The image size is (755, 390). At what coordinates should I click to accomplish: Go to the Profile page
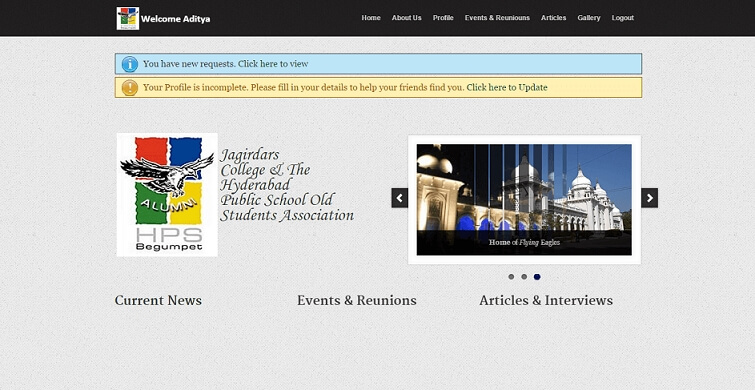443,18
